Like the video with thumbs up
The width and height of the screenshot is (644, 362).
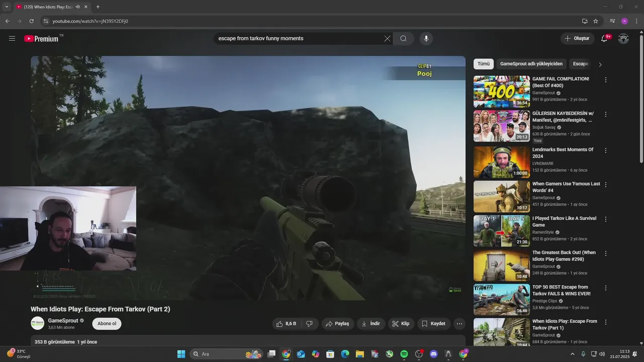click(286, 324)
